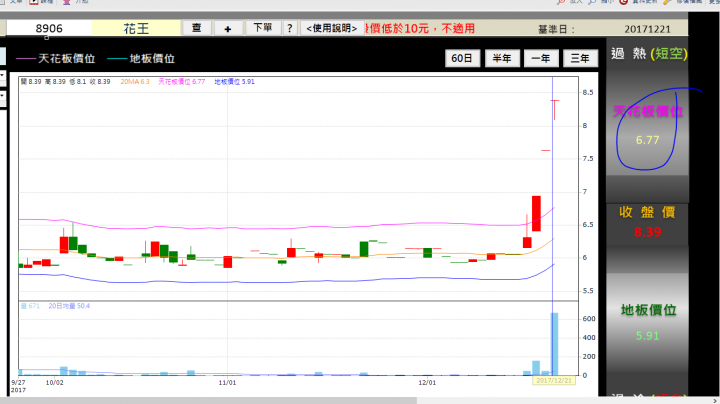The image size is (720, 404).
Task: Open the upper dropdown arrow at the left edge
Action: (2, 75)
